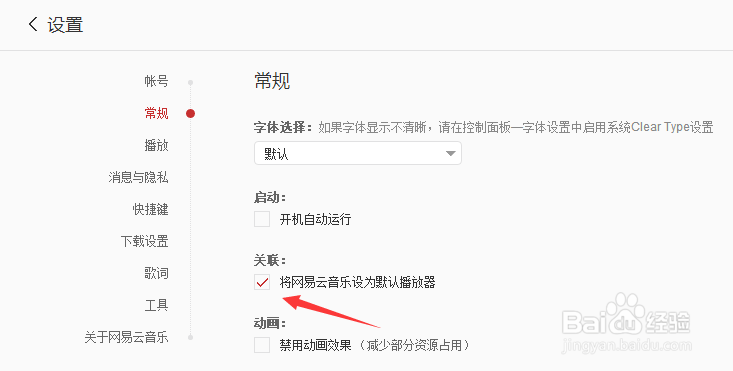Select the 常规 section in sidebar
Screen dimensions: 733x371
pos(156,113)
